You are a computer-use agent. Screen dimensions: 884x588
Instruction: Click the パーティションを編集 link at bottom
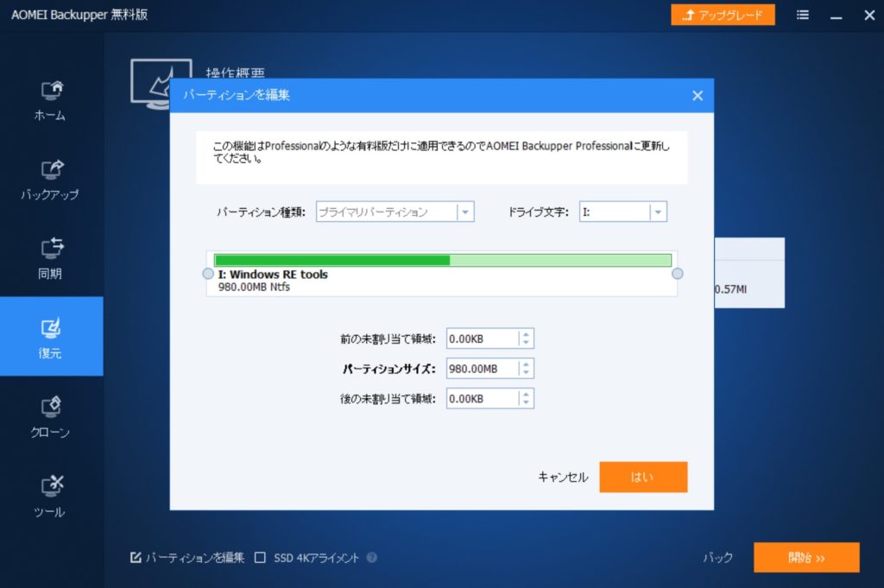click(187, 558)
